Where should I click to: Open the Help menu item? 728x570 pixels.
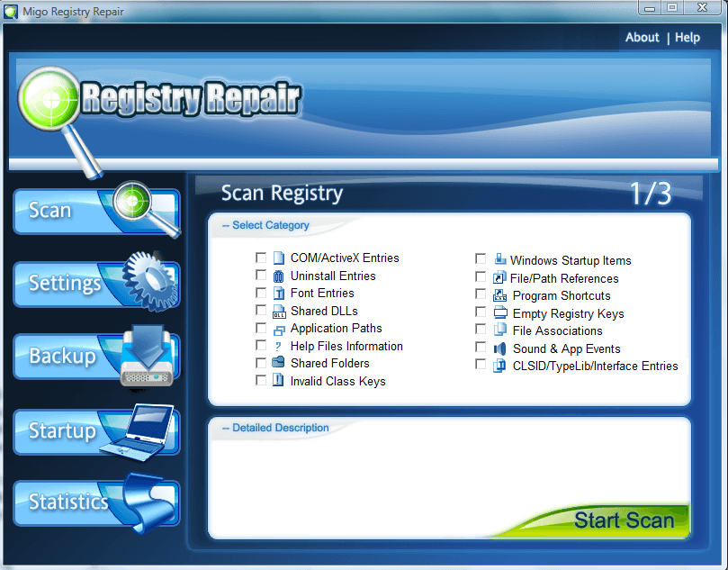687,38
